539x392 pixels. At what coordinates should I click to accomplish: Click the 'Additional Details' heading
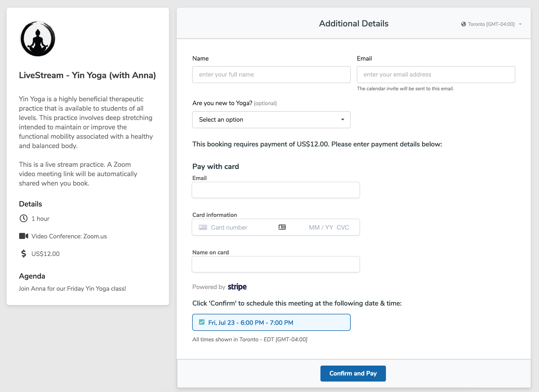click(x=353, y=23)
